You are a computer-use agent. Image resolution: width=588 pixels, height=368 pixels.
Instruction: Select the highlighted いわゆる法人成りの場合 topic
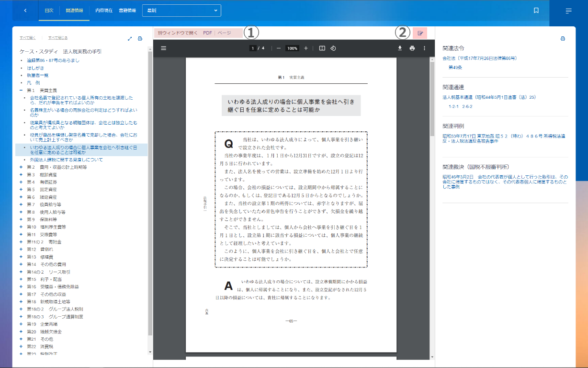pos(83,150)
